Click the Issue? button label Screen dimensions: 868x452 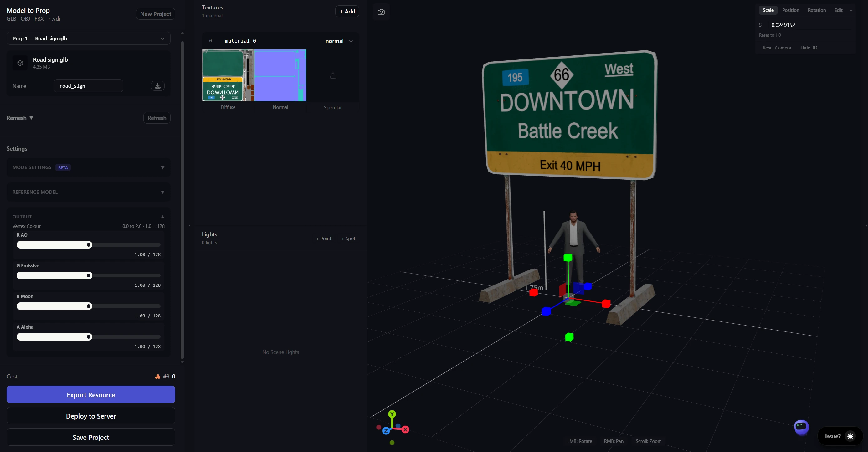tap(833, 436)
